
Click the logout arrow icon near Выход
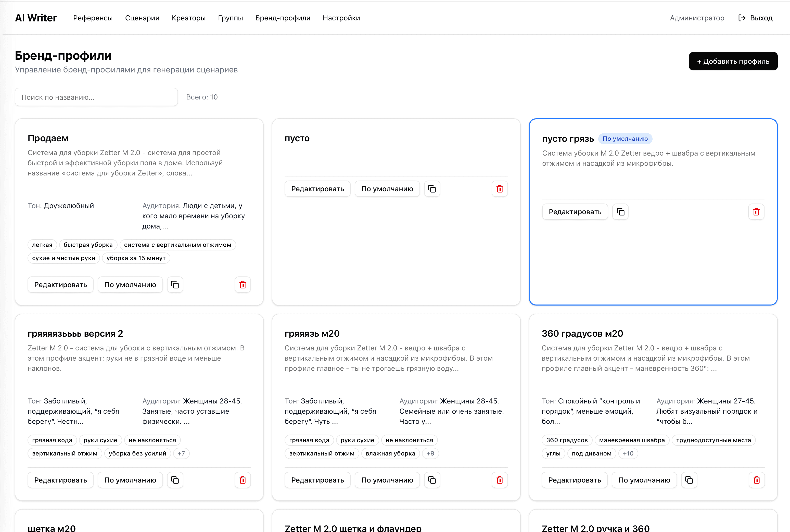pyautogui.click(x=742, y=18)
